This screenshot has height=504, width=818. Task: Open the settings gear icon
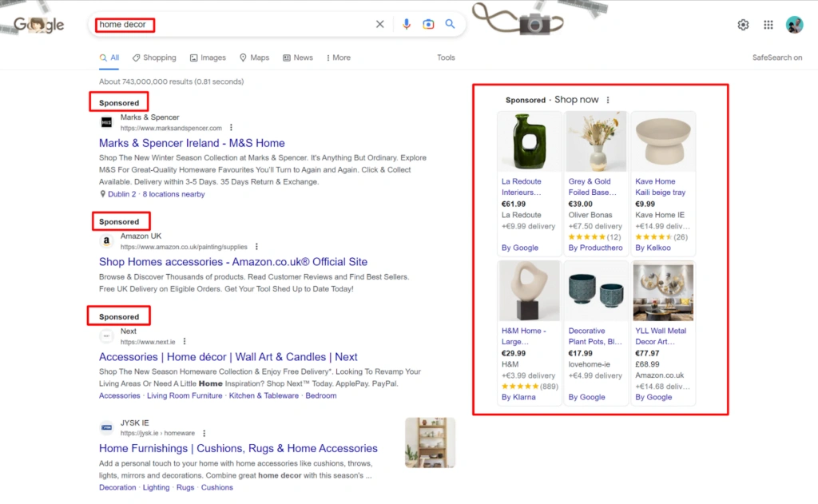point(743,25)
